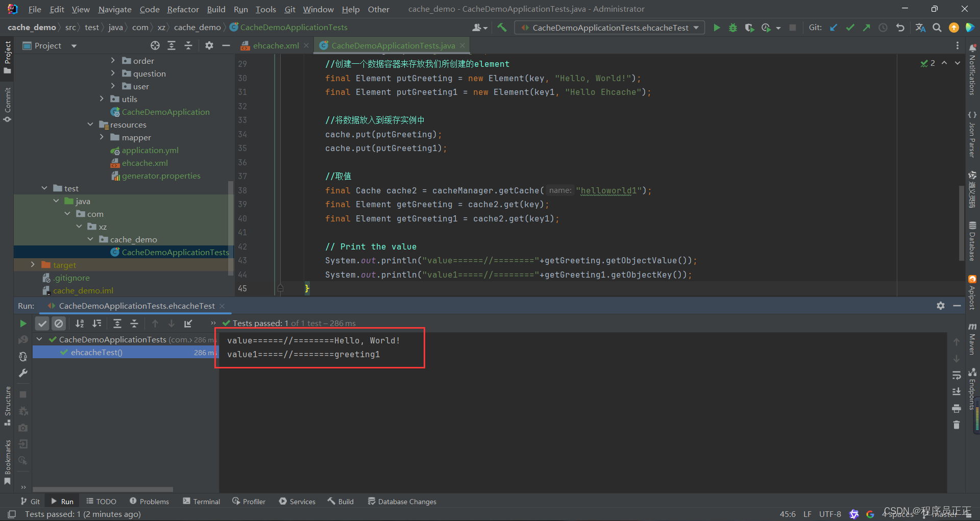Open the Problems tool window tab
This screenshot has height=521, width=980.
click(x=149, y=502)
